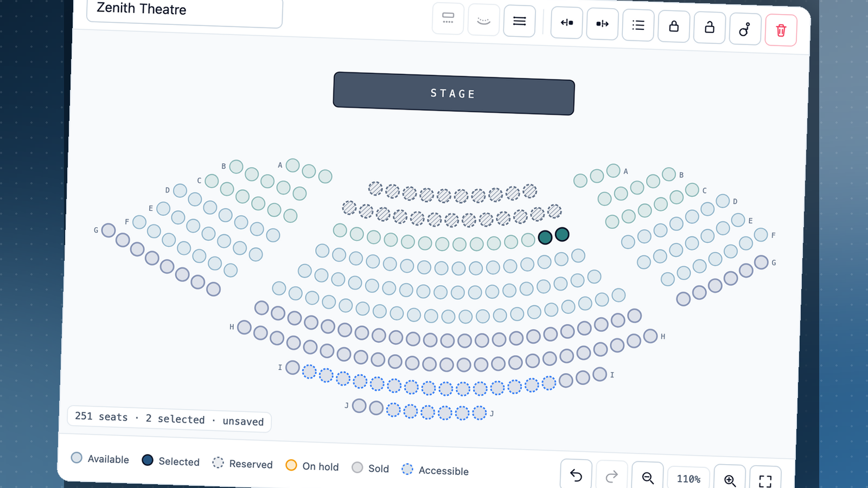The height and width of the screenshot is (488, 868).
Task: Choose the curved arc row tool
Action: pos(484,20)
